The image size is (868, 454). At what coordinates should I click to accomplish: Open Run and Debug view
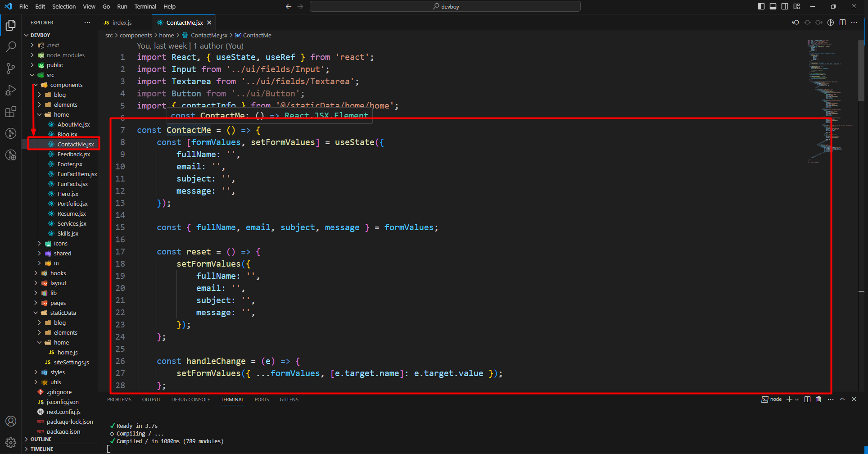[11, 90]
